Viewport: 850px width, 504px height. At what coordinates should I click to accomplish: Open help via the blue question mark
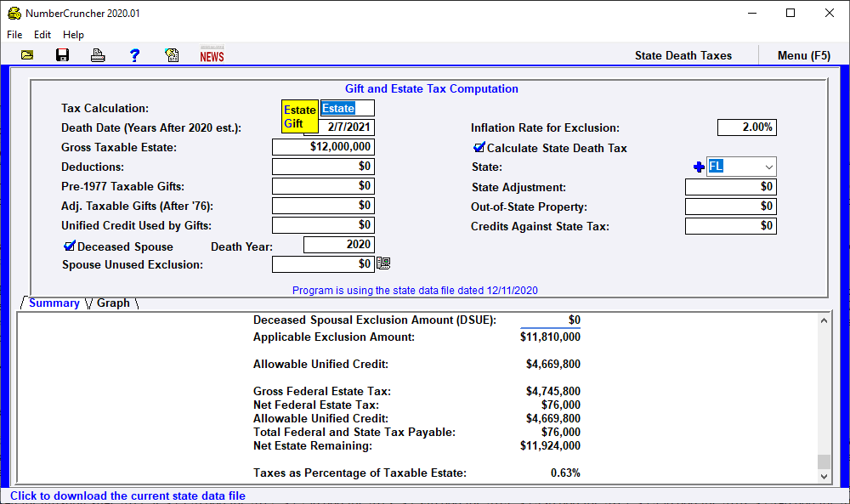click(134, 55)
